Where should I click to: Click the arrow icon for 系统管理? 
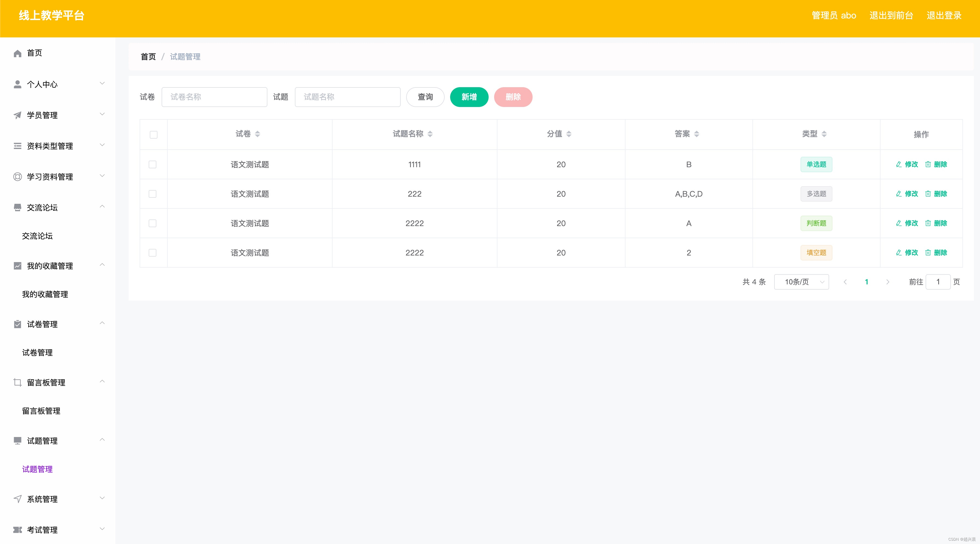18,499
